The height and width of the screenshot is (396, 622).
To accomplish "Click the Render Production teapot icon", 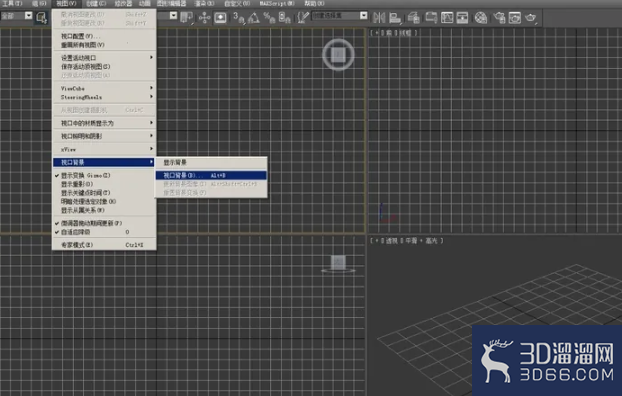I will [x=530, y=17].
